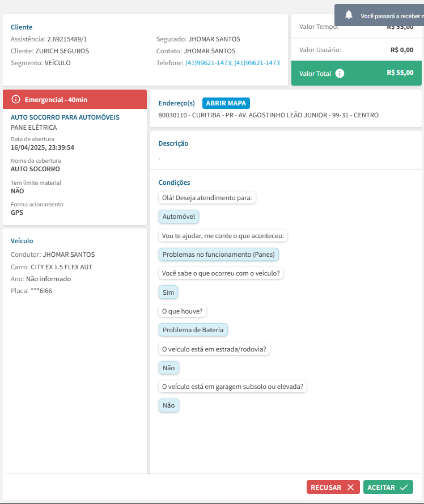Click the Problema de Bateria chip
Image resolution: width=424 pixels, height=504 pixels.
(193, 330)
